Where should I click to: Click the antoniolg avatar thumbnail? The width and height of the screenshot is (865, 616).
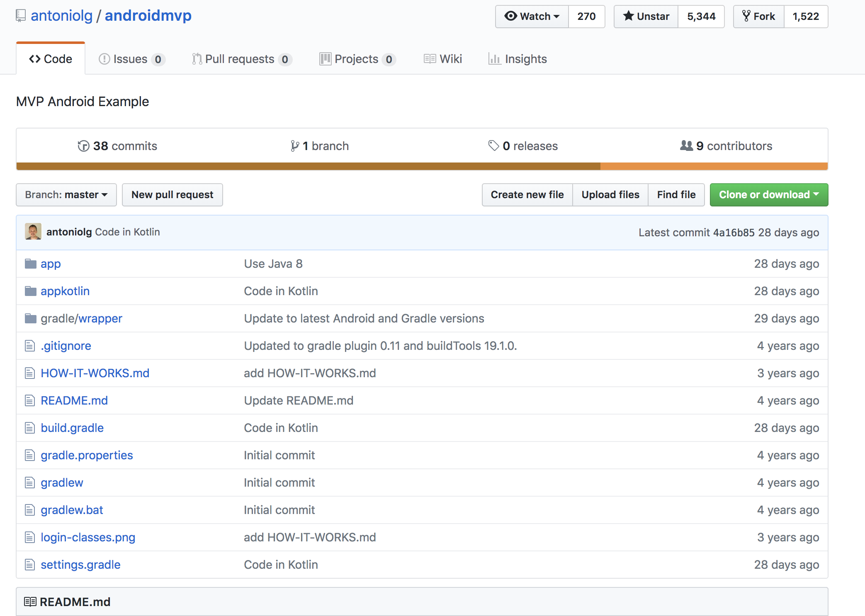click(33, 232)
